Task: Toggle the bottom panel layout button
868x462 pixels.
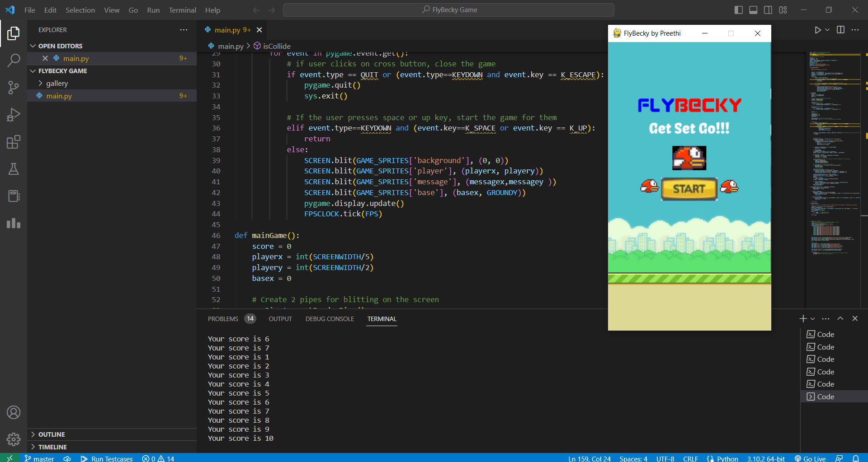Action: (x=753, y=10)
